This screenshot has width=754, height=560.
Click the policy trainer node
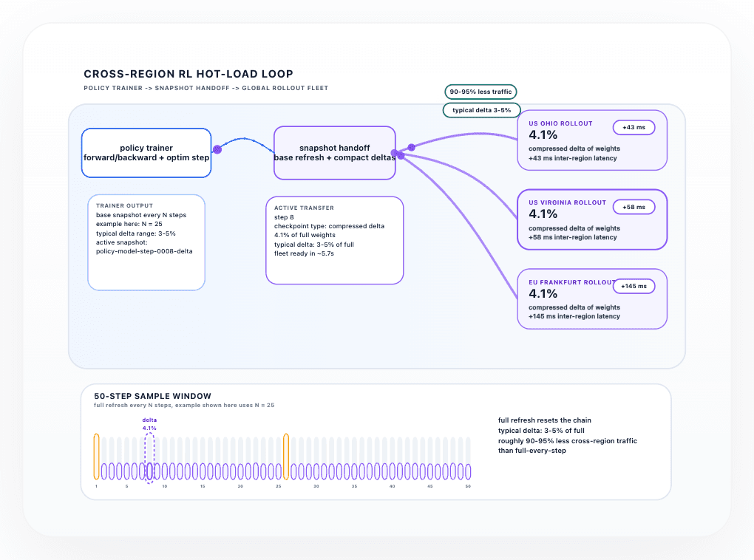(x=146, y=153)
